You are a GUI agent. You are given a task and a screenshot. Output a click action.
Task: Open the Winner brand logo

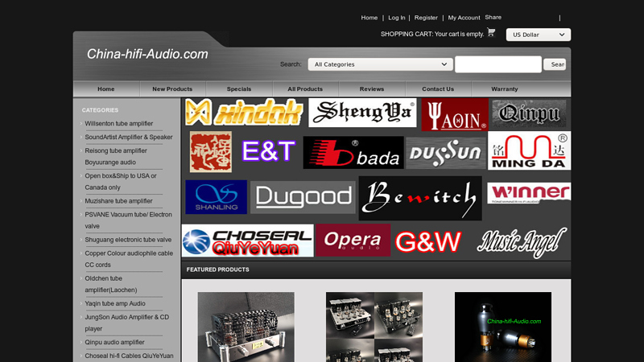click(529, 193)
